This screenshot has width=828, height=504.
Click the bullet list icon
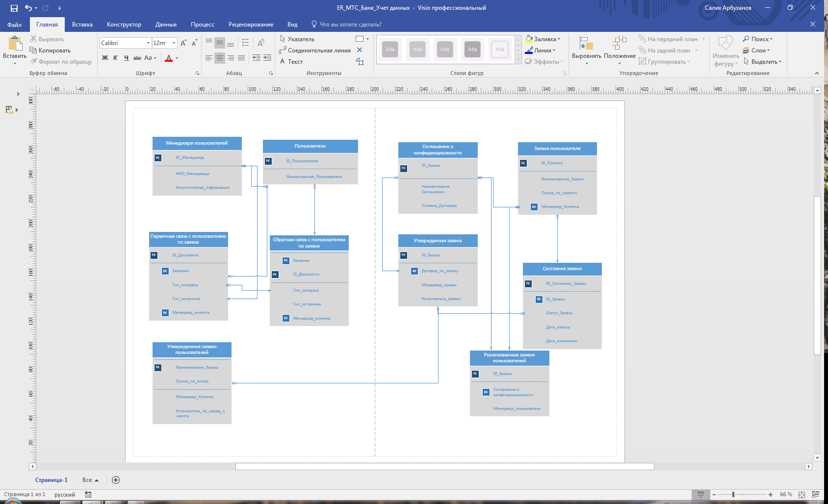(245, 43)
